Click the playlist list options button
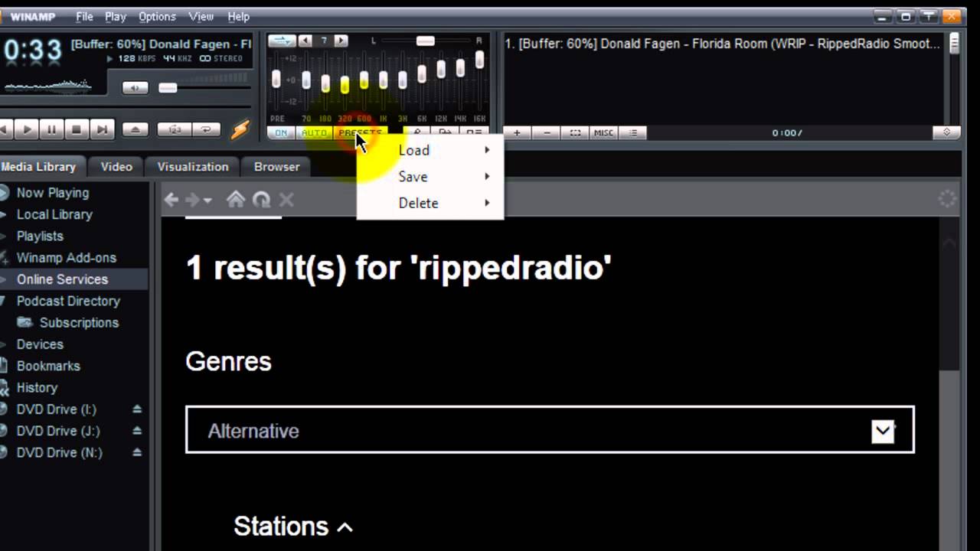 point(633,133)
